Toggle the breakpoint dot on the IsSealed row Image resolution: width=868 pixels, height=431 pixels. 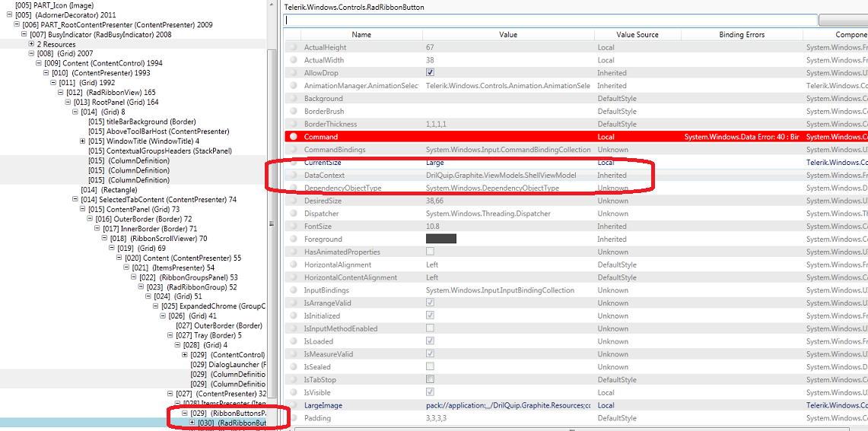click(294, 367)
